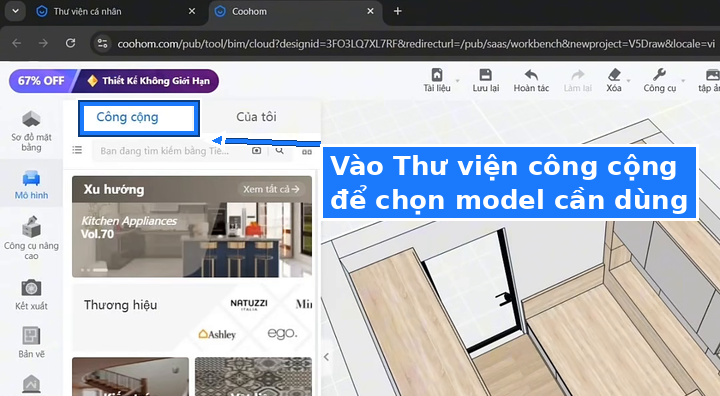Click the Thương hiệu section heading

(x=120, y=305)
